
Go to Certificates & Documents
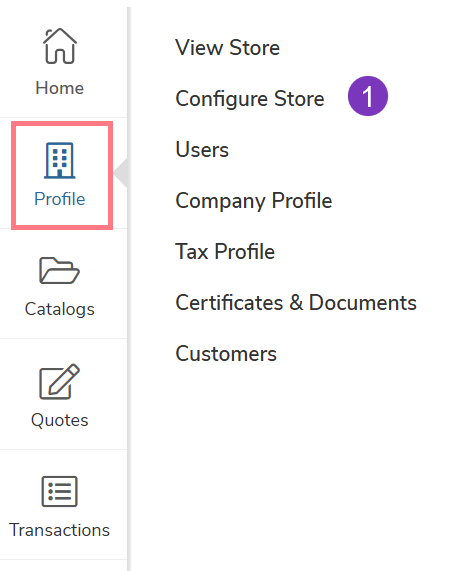pos(296,303)
